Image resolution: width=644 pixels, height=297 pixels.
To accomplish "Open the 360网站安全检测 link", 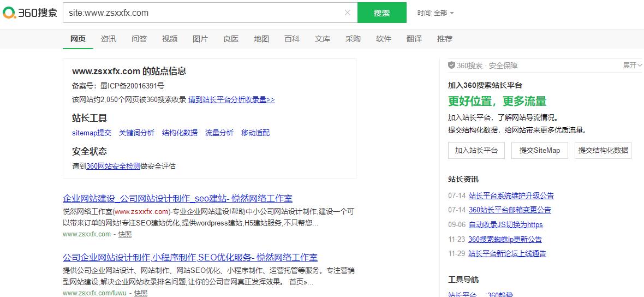I will (x=114, y=167).
